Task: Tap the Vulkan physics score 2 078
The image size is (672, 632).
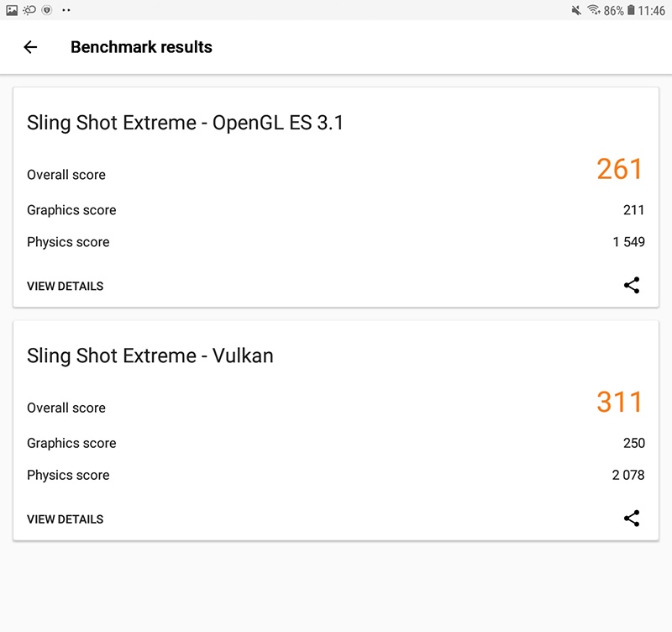Action: coord(628,475)
